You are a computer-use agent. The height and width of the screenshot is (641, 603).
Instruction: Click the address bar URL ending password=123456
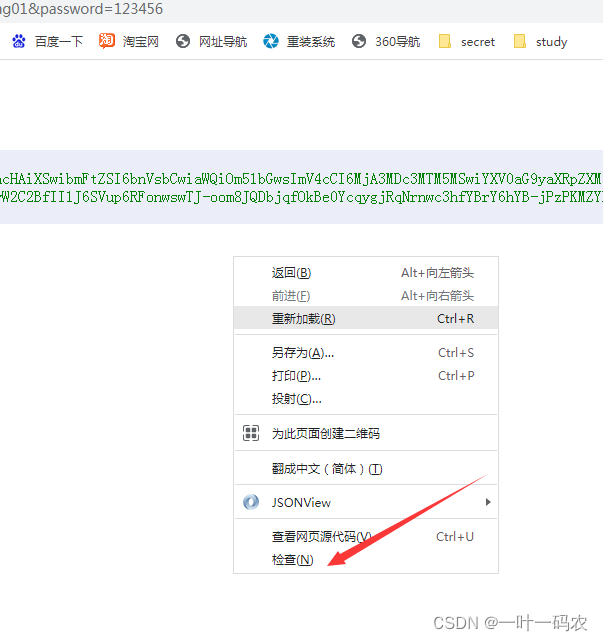coord(81,9)
